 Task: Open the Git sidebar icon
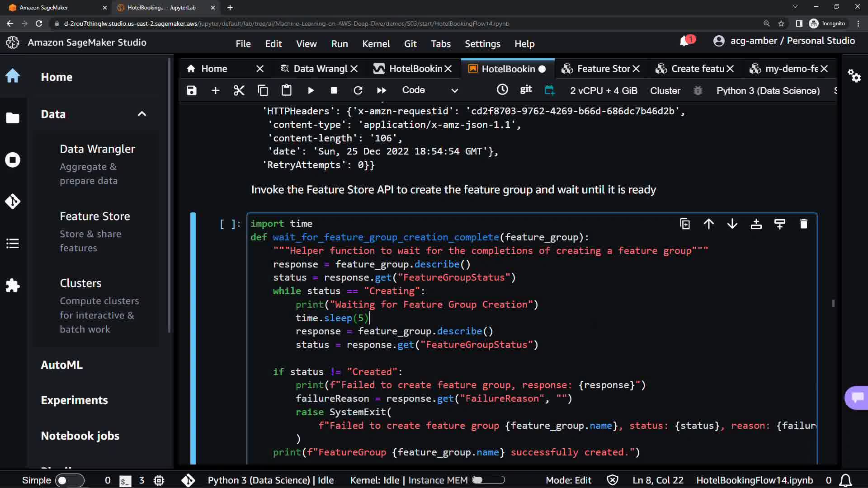(x=13, y=201)
